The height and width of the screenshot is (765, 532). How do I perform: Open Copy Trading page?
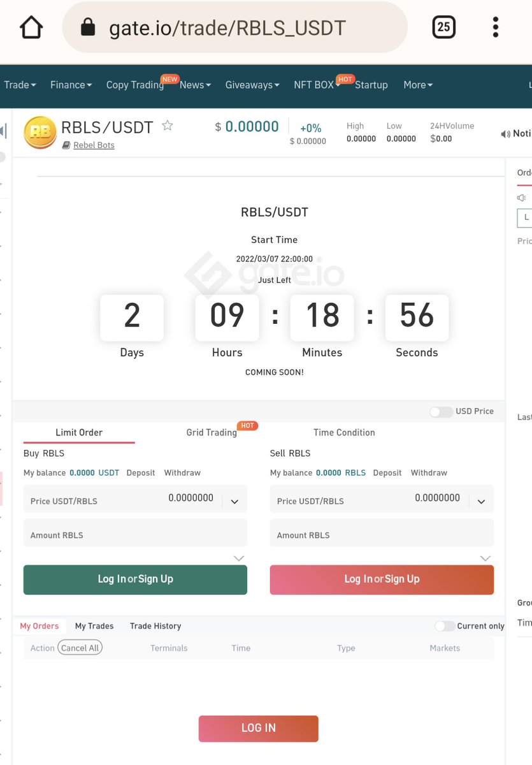135,85
